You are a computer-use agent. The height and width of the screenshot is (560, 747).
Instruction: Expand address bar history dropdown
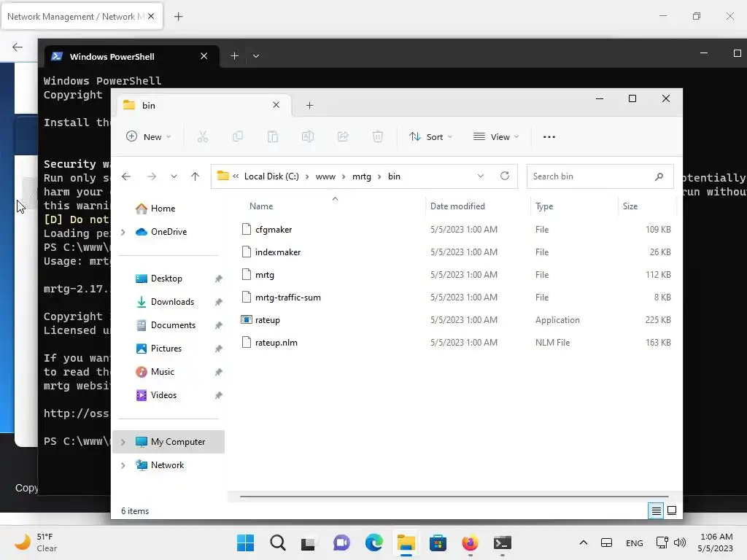tap(481, 176)
